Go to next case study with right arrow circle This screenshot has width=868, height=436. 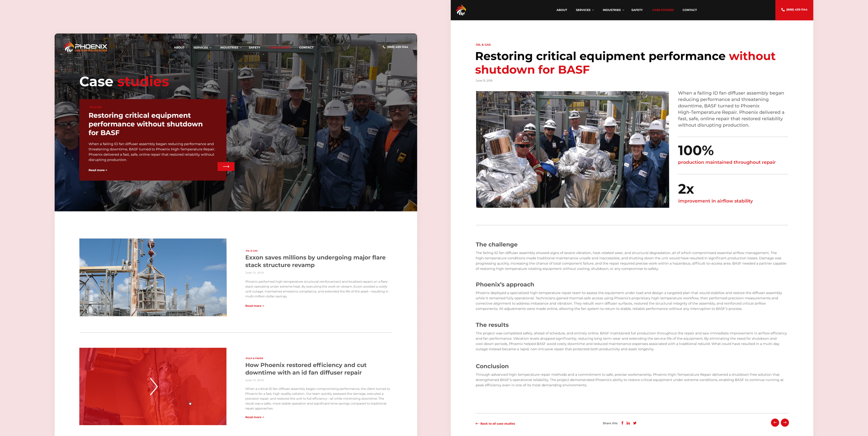pyautogui.click(x=785, y=422)
